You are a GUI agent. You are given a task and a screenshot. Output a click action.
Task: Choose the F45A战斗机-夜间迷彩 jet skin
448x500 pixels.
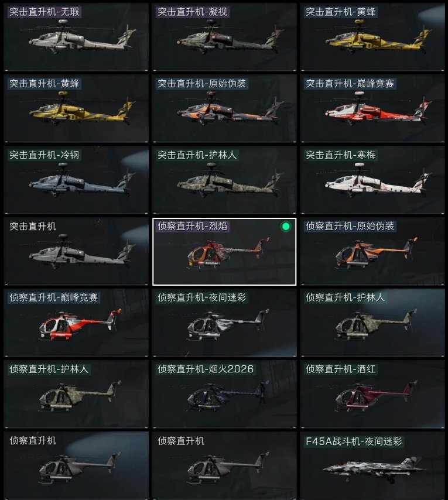(x=372, y=465)
